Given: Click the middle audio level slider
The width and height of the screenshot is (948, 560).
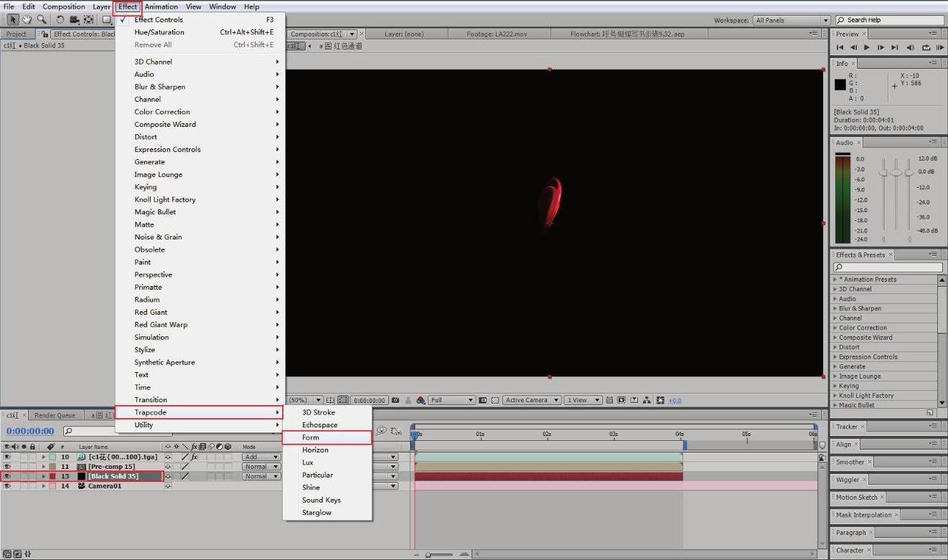Looking at the screenshot, I should click(x=896, y=173).
